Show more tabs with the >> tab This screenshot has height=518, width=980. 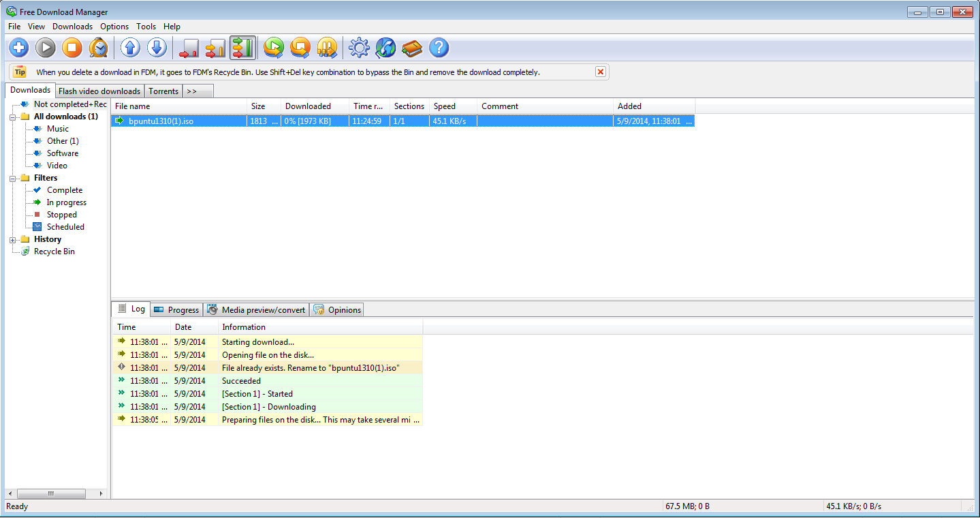[x=198, y=91]
